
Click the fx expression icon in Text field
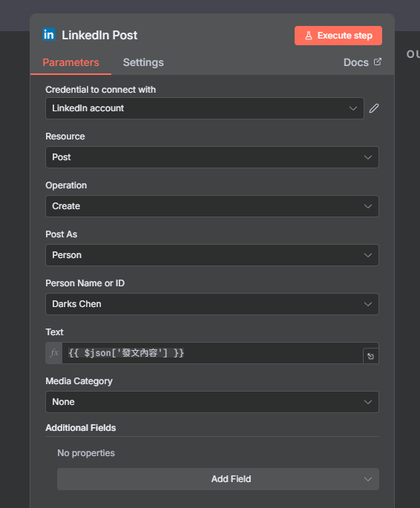[x=54, y=353]
